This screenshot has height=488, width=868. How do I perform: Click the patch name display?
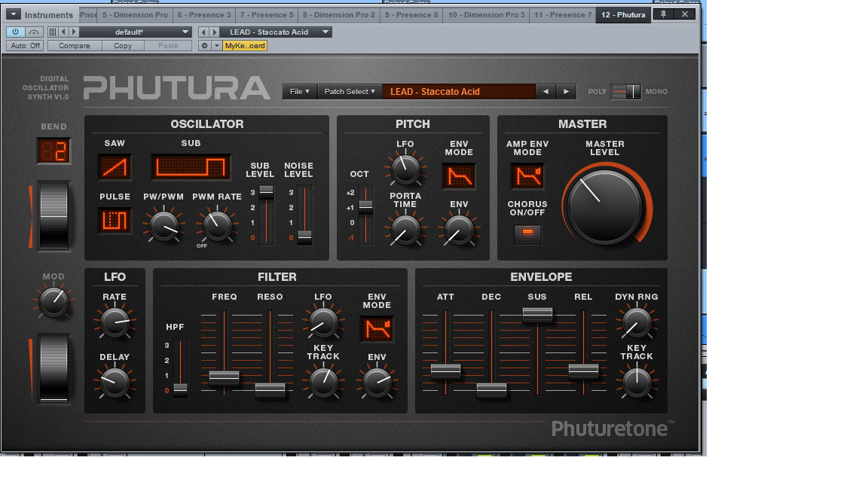point(459,92)
